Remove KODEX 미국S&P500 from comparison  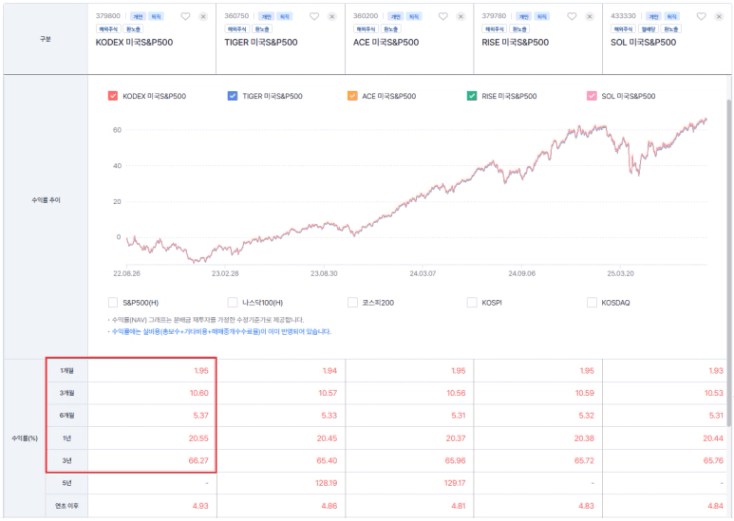[203, 16]
